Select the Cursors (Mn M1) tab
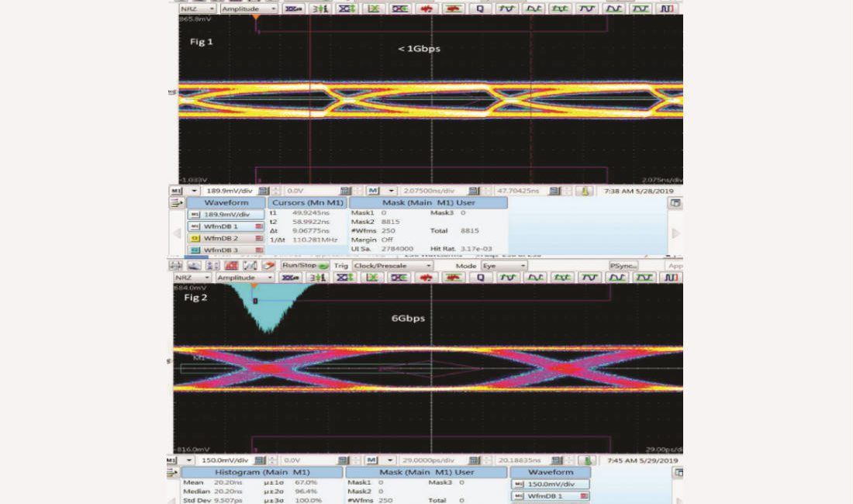The height and width of the screenshot is (504, 853). tap(307, 202)
